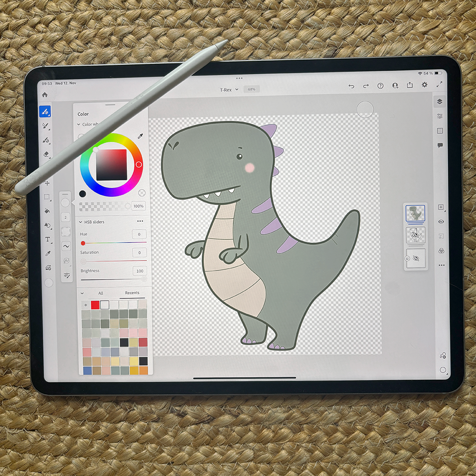
Task: Click the 68% zoom level button
Action: pos(251,89)
